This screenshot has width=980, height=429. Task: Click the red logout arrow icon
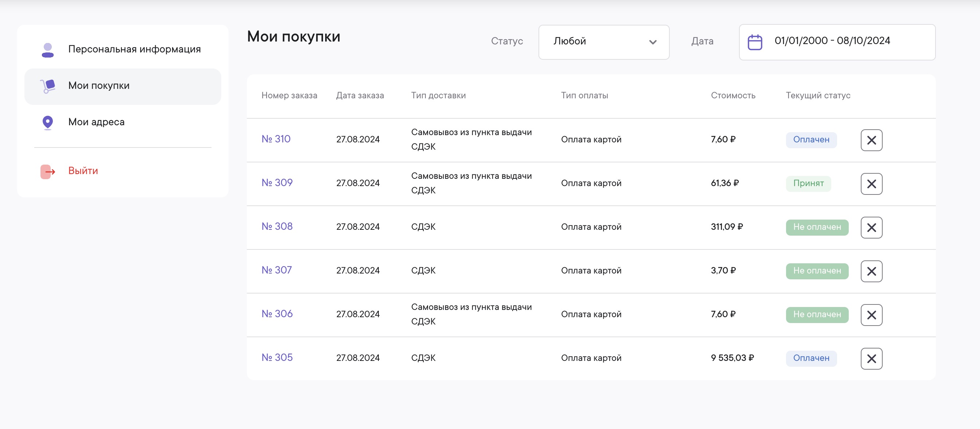pos(48,172)
